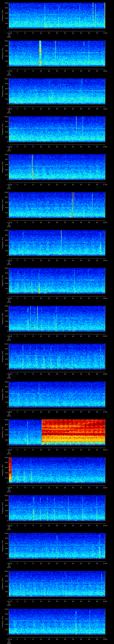The image size is (114, 644).
Task: Click the 1:20:00 start time label
Action: click(x=9, y=184)
